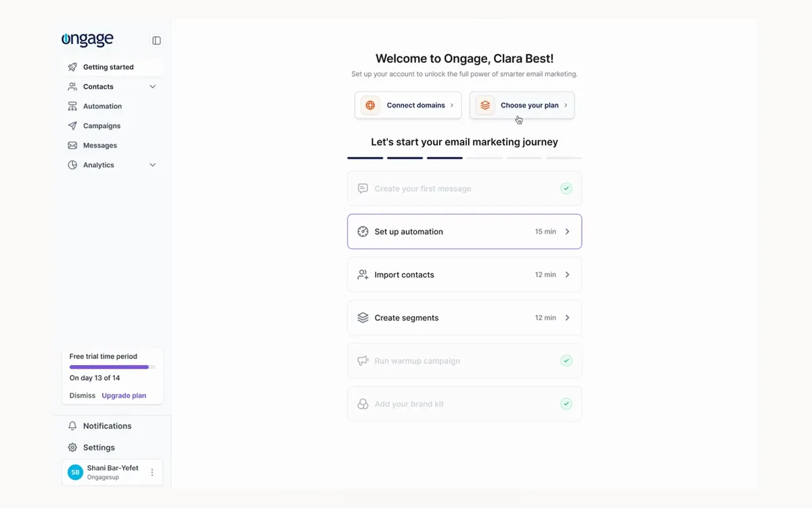Click the first journey progress segment

[x=365, y=158]
